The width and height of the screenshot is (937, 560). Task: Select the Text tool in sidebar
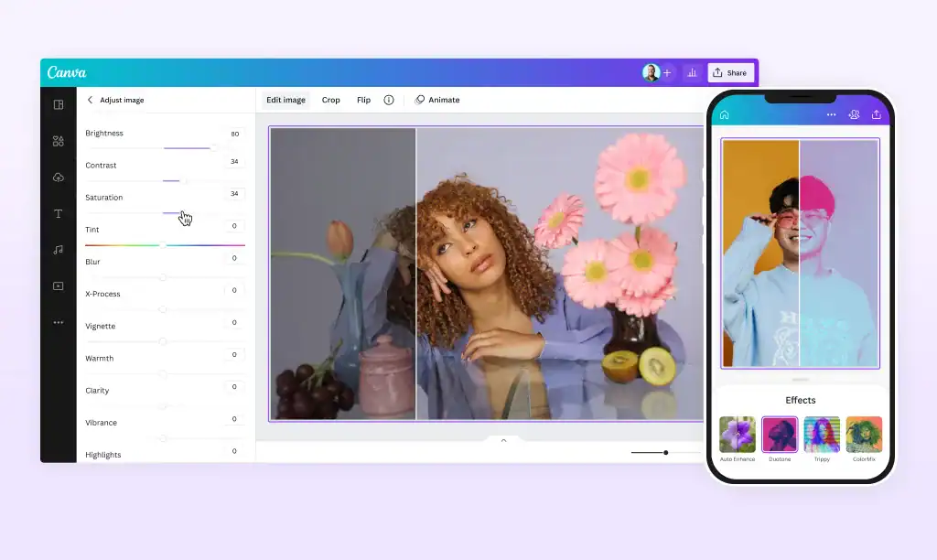[58, 213]
